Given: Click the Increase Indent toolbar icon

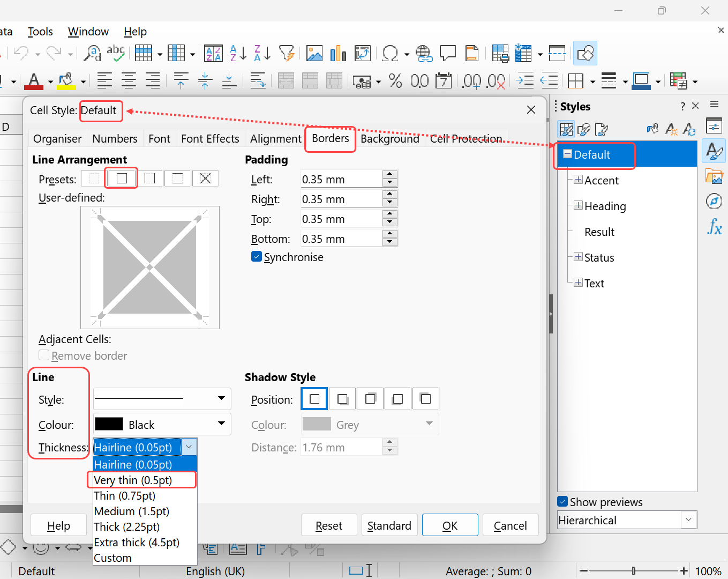Looking at the screenshot, I should pyautogui.click(x=525, y=81).
